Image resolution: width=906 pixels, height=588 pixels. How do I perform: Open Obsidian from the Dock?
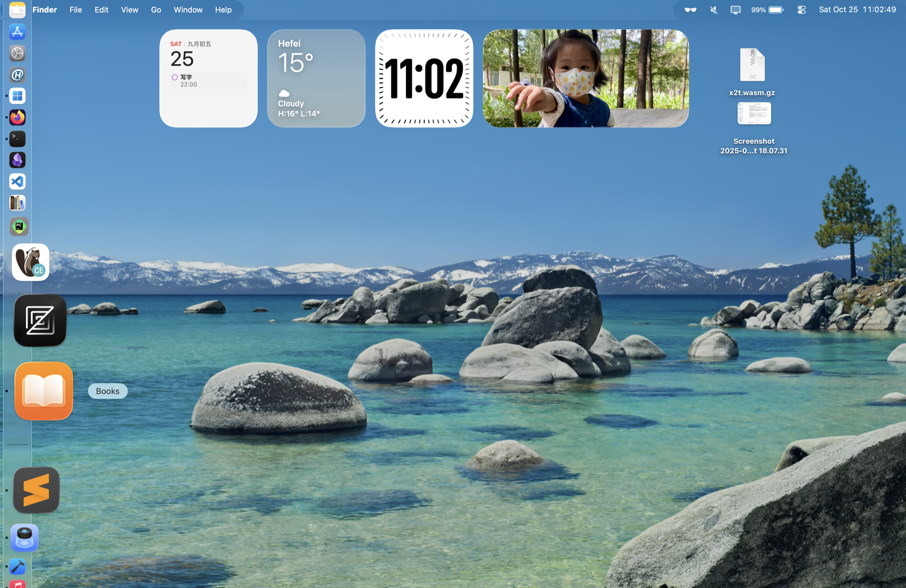(17, 160)
